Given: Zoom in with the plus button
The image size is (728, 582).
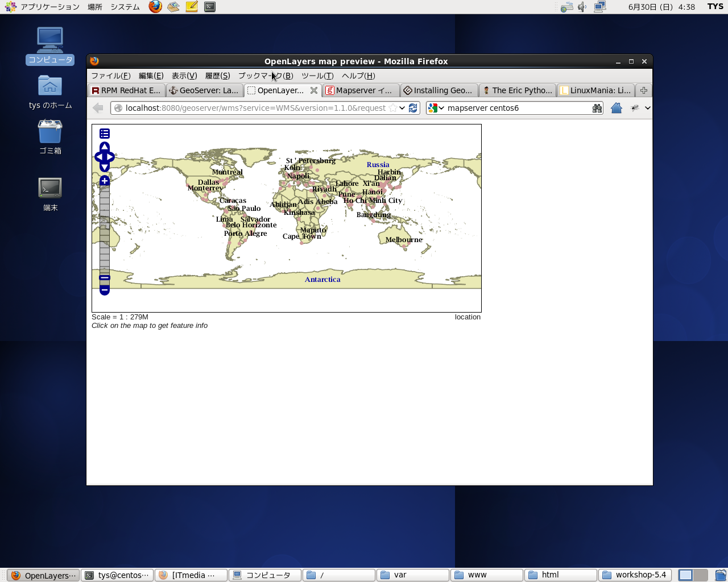Looking at the screenshot, I should point(105,181).
